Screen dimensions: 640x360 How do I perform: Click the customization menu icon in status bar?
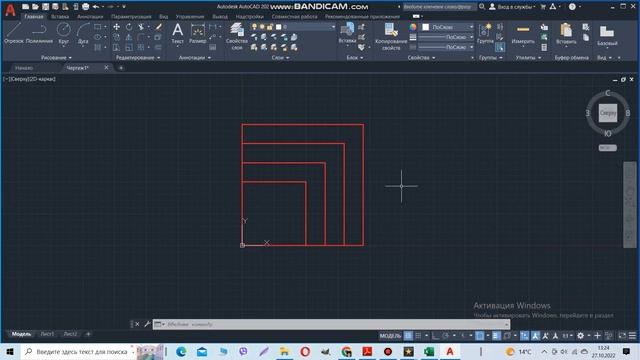pyautogui.click(x=632, y=336)
